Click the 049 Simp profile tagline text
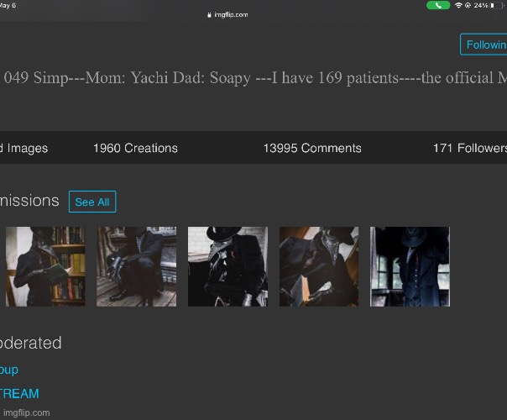 (x=252, y=78)
